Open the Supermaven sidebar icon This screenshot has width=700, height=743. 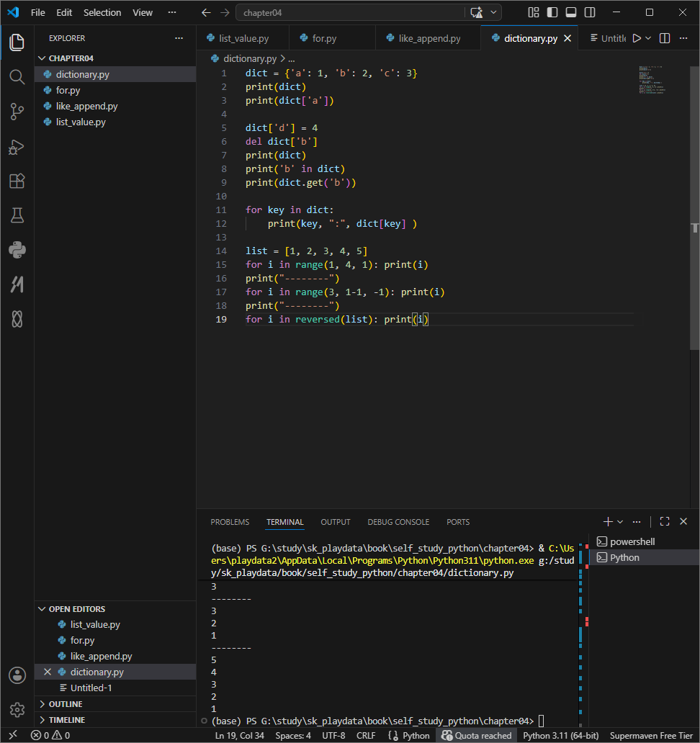17,284
